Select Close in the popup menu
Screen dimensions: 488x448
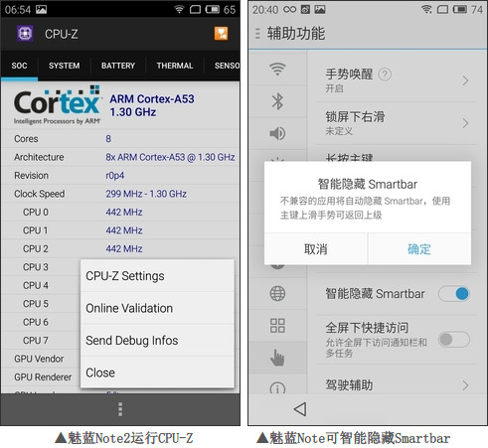pos(157,373)
